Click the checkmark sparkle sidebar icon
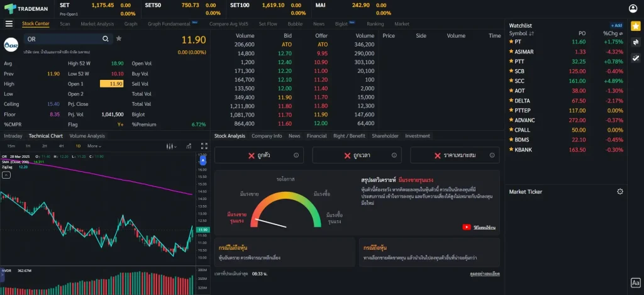 pyautogui.click(x=635, y=58)
